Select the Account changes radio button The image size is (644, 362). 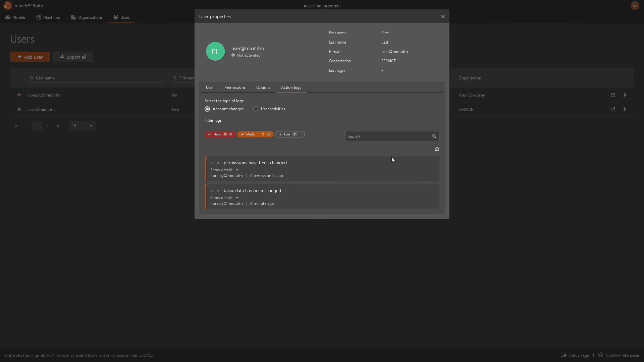click(207, 109)
